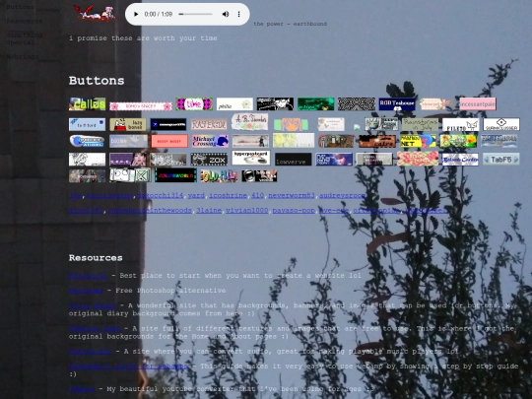This screenshot has width=532, height=399.
Task: Open the callus site button
Action: click(88, 104)
